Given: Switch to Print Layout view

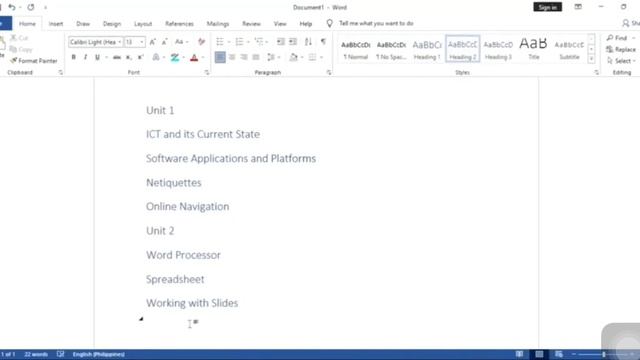Looking at the screenshot, I should point(539,354).
